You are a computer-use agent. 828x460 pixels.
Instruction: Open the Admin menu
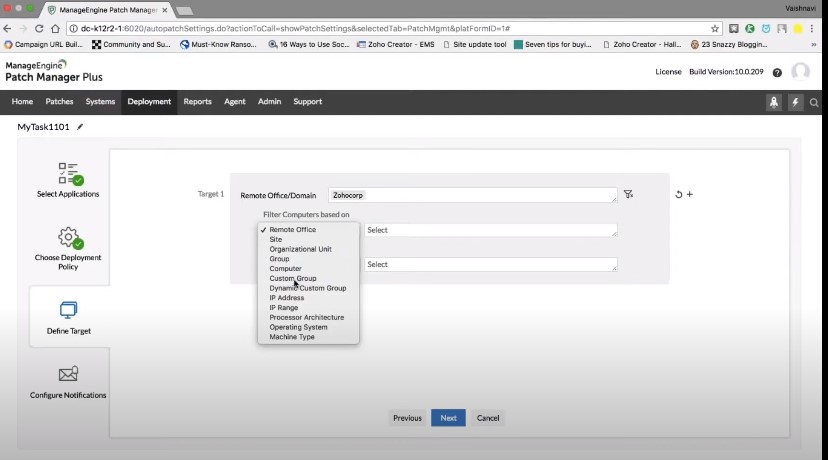[269, 101]
